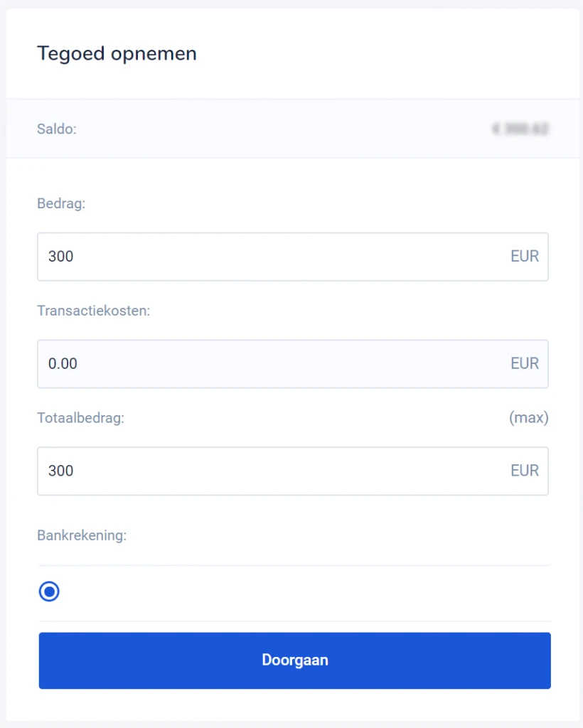This screenshot has width=583, height=728.
Task: Click the Totaalbedrag label
Action: [80, 418]
